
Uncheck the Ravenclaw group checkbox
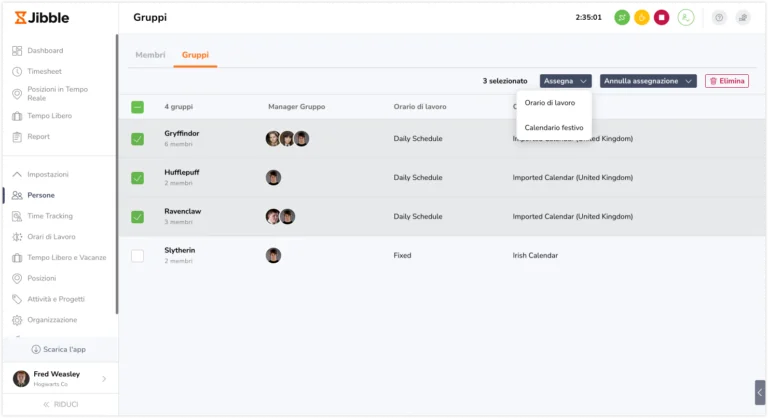[138, 217]
